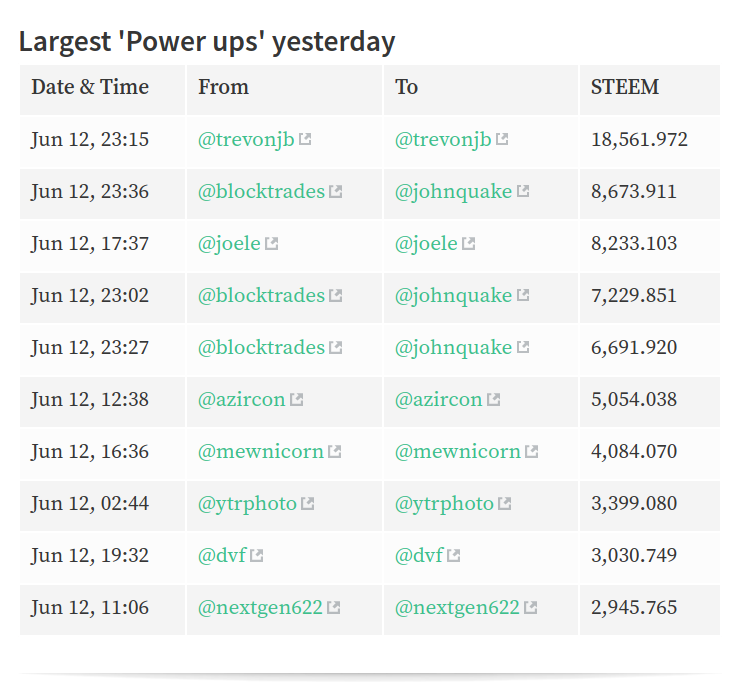
Task: Click external link icon beside @ytrphoto in From column
Action: [308, 504]
